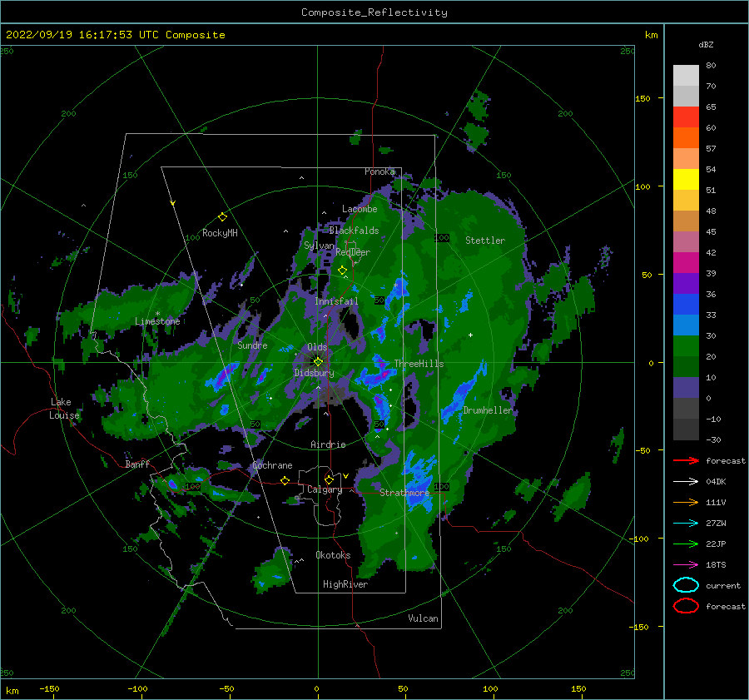Image resolution: width=749 pixels, height=700 pixels.
Task: Select the light orange swatch between 57 and 54 dBZ
Action: coord(686,159)
